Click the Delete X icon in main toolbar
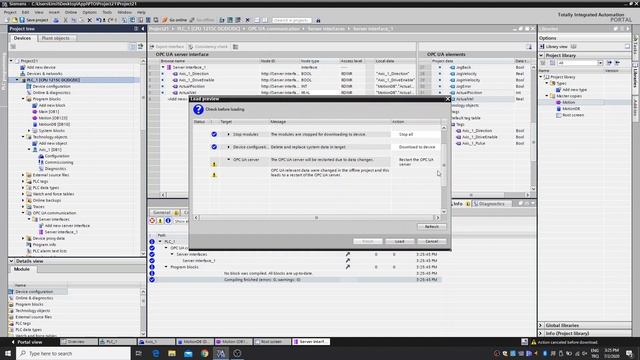The image size is (640, 360). pos(90,20)
